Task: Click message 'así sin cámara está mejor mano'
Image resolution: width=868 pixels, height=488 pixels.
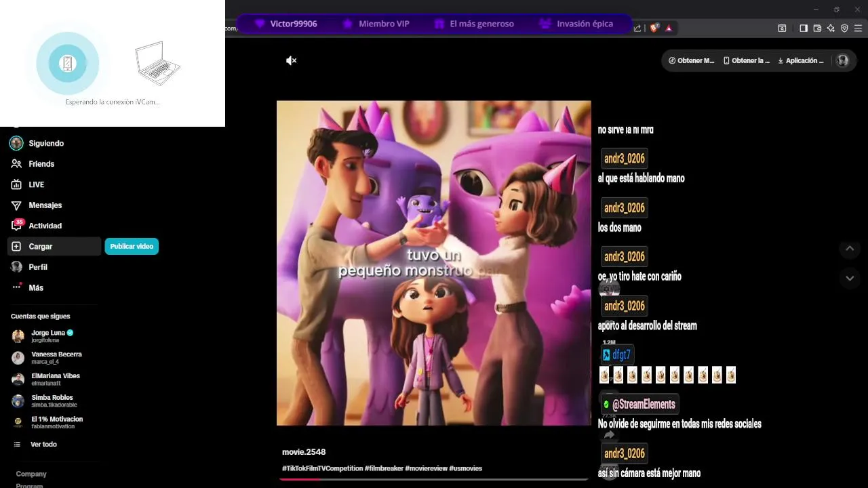Action: 649,473
